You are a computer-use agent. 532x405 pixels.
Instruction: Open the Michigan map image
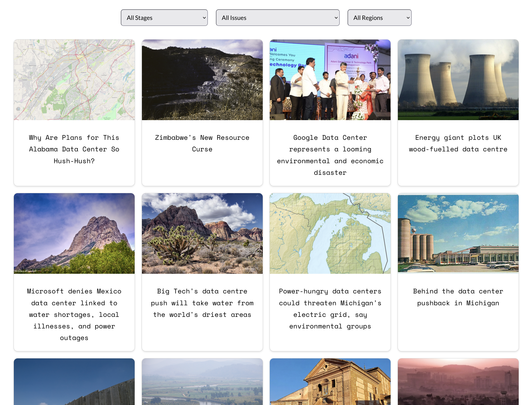click(330, 233)
